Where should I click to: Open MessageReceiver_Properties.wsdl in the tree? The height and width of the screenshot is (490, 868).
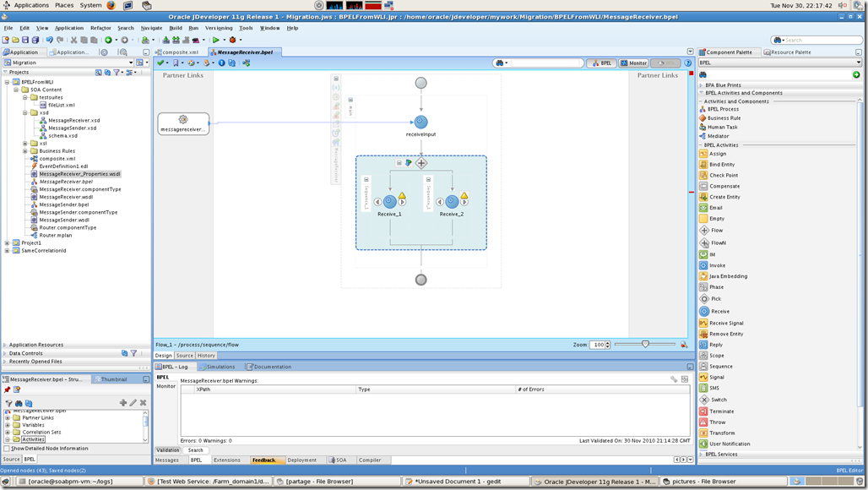[79, 174]
